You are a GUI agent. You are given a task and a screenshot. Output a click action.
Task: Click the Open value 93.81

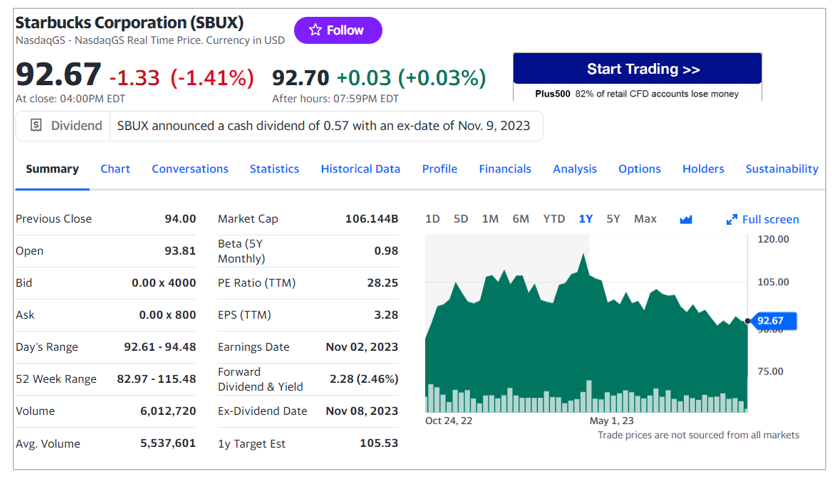(x=180, y=251)
